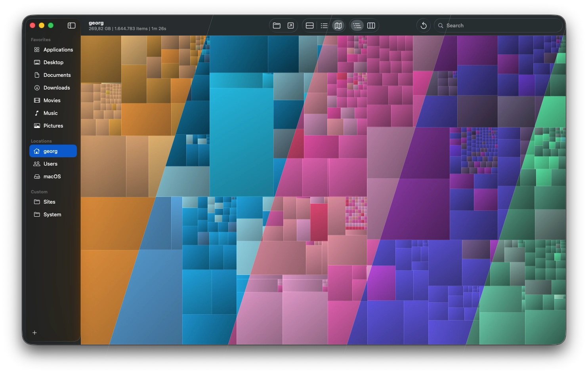Click the folder icon in the toolbar
This screenshot has height=374, width=588.
click(277, 25)
